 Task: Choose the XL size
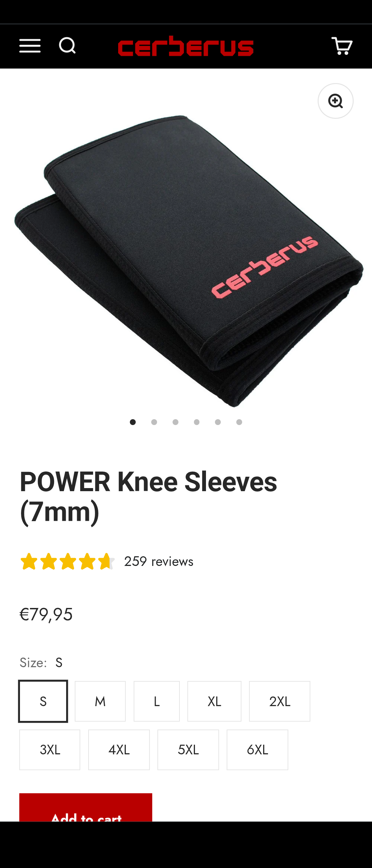214,701
